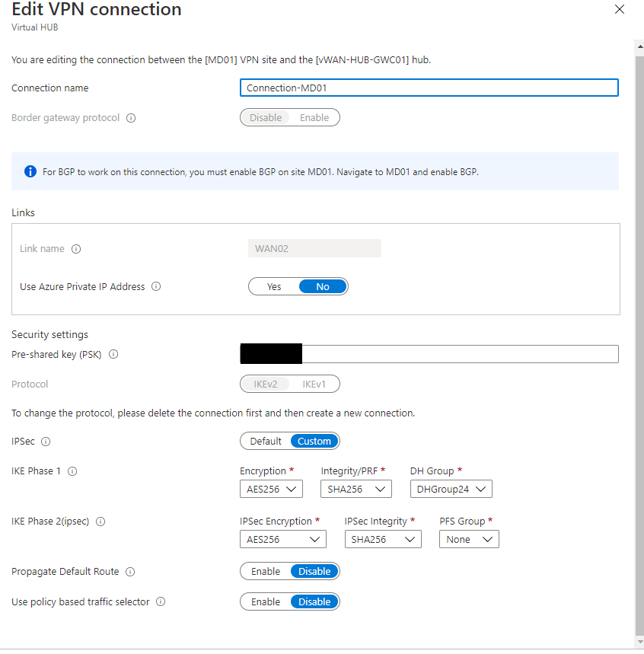This screenshot has height=654, width=644.
Task: Click the Security settings heading
Action: [49, 334]
